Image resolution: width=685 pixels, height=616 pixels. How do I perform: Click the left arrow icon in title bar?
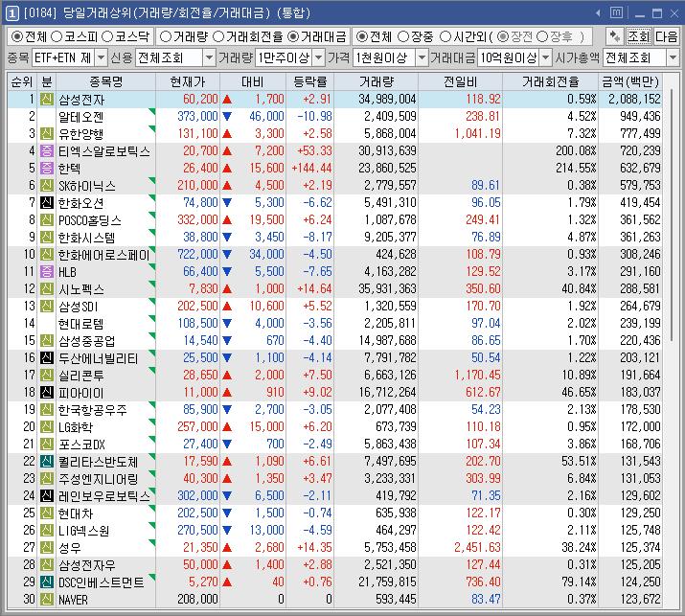tap(598, 13)
